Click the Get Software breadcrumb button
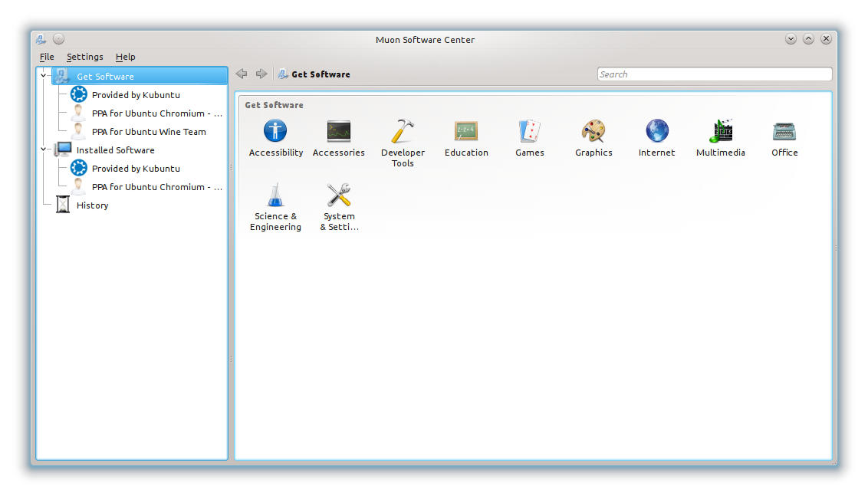 coord(314,74)
